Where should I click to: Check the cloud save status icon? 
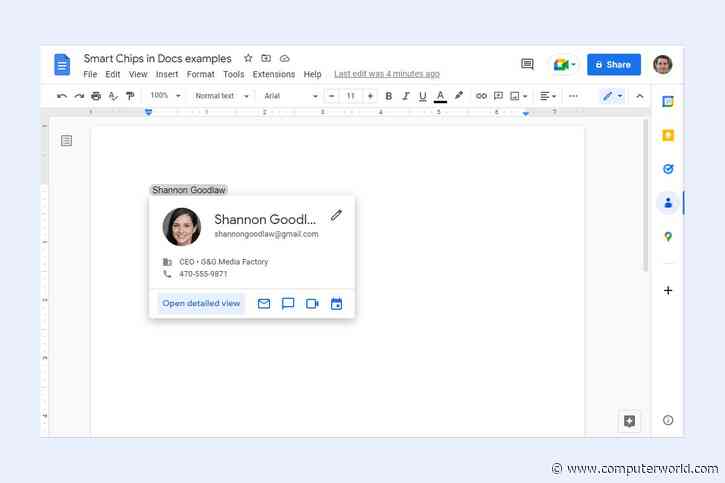click(284, 59)
